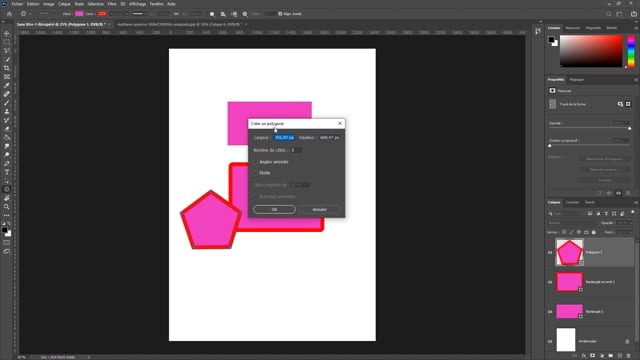
Task: Open the Calque menu
Action: coord(64,4)
